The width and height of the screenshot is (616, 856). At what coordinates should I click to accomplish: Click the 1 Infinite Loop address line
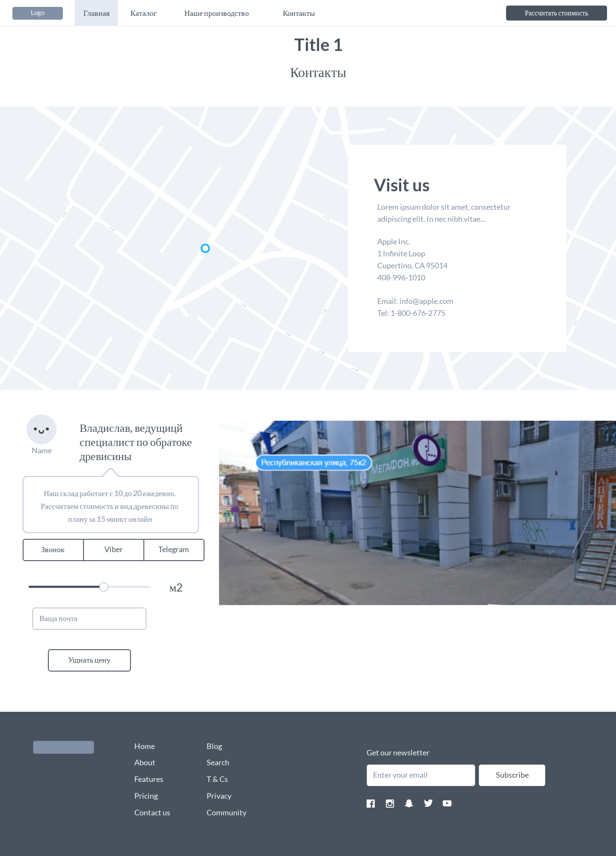click(x=401, y=254)
